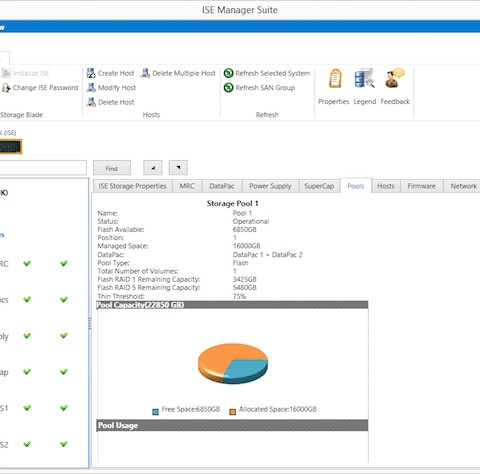Open the DataPac tab
This screenshot has height=474, width=480.
[222, 186]
